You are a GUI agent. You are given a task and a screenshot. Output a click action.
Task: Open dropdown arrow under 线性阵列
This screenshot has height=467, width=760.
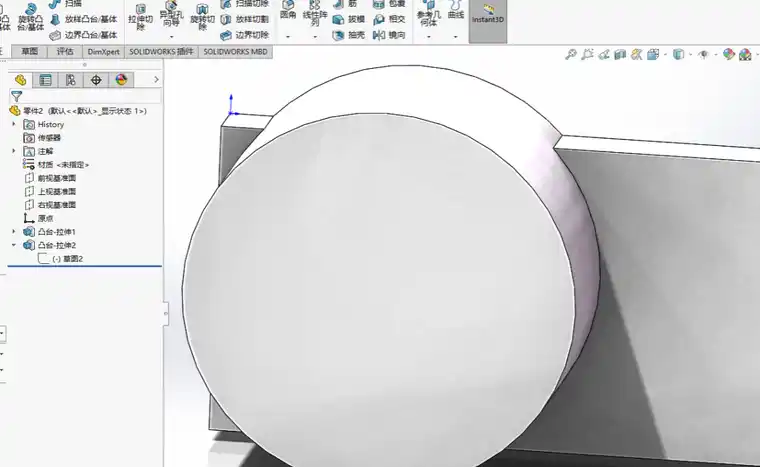315,37
